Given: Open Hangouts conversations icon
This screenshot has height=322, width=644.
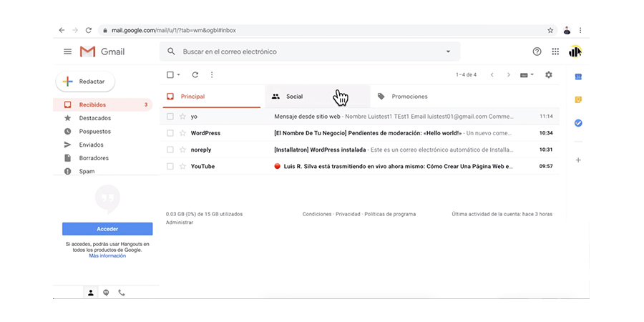Looking at the screenshot, I should point(106,293).
